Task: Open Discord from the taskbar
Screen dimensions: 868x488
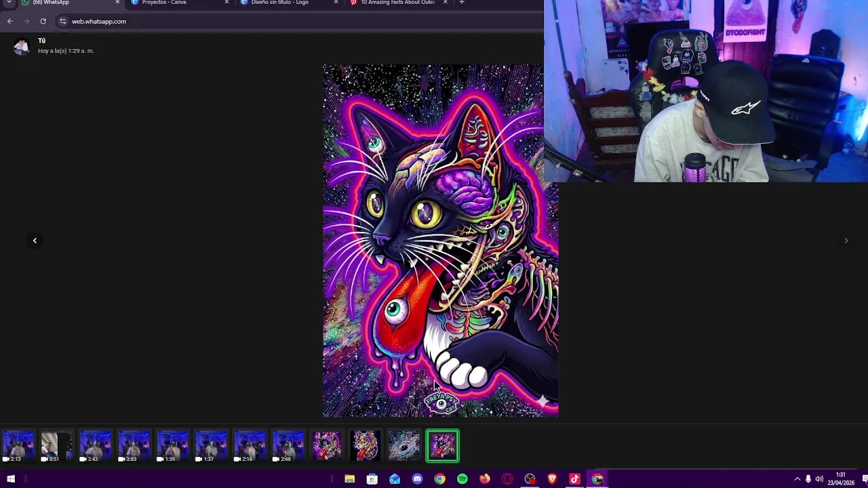Action: [417, 479]
